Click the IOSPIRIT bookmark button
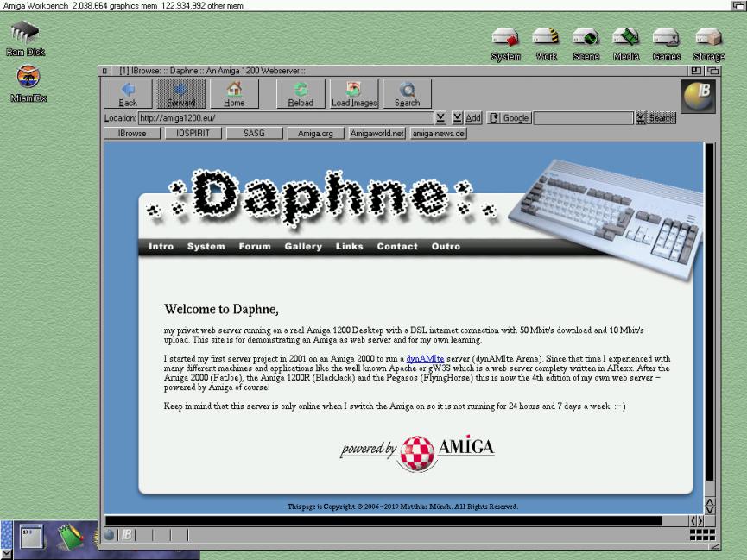The height and width of the screenshot is (560, 747). [x=193, y=134]
